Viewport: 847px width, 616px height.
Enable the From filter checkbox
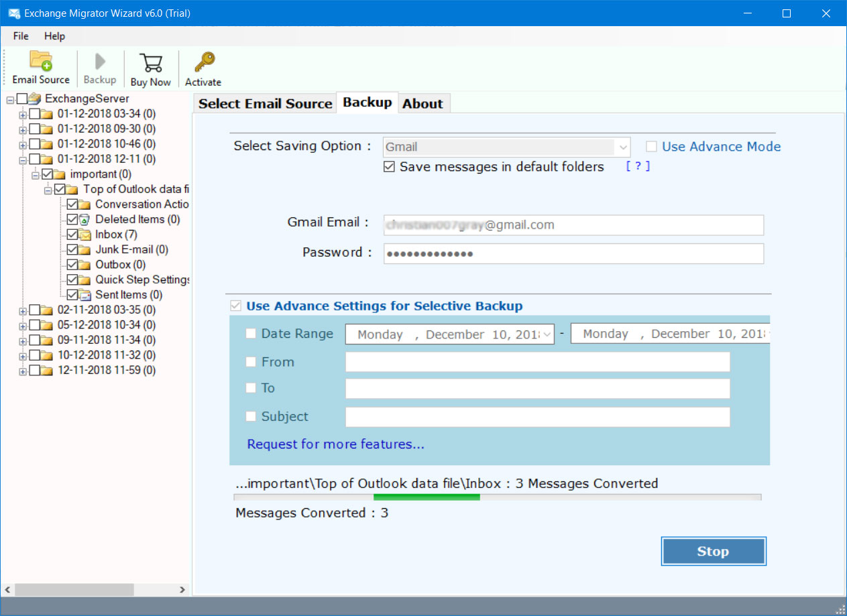[251, 362]
